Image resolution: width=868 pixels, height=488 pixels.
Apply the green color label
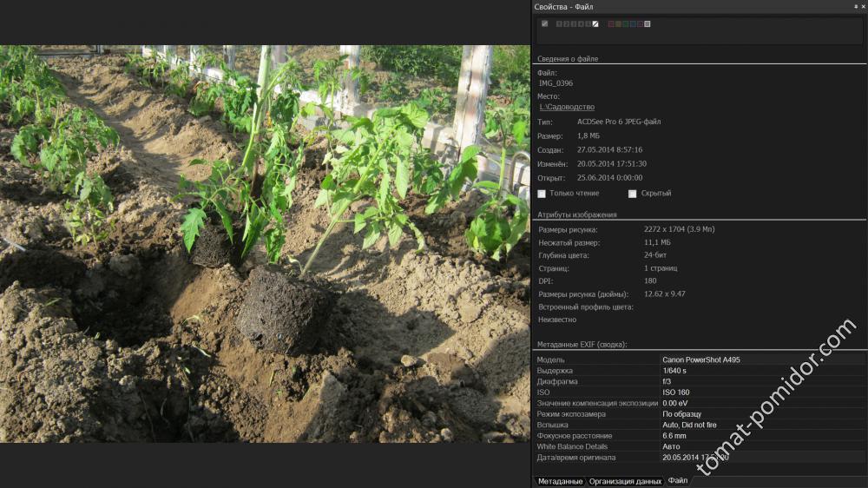pos(626,23)
